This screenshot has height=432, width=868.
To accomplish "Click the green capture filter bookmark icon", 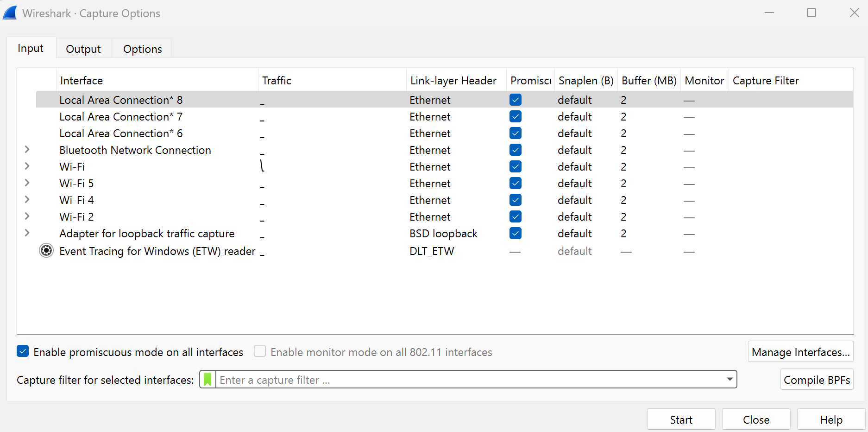I will [x=208, y=380].
